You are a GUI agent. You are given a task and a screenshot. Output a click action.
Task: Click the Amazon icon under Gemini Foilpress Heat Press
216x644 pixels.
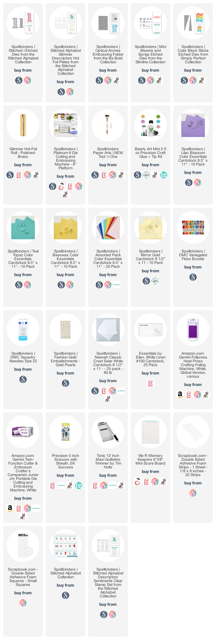pos(180,395)
